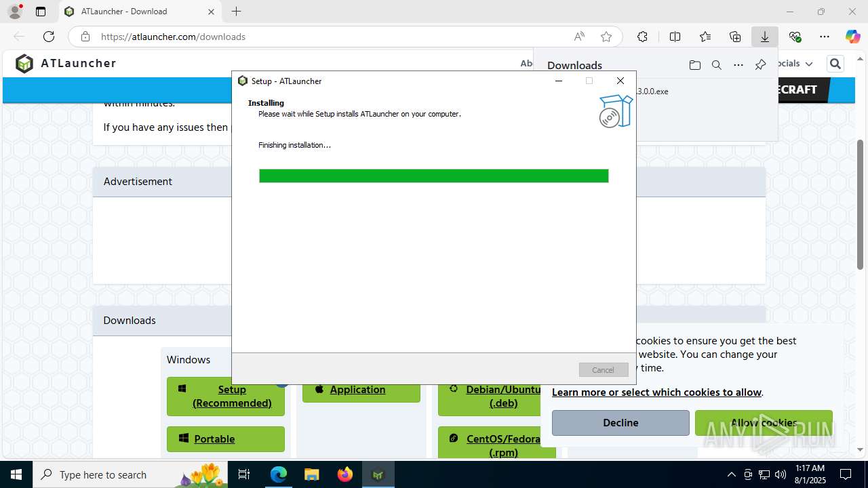
Task: Click Setup (Recommended) Windows download
Action: point(226,396)
